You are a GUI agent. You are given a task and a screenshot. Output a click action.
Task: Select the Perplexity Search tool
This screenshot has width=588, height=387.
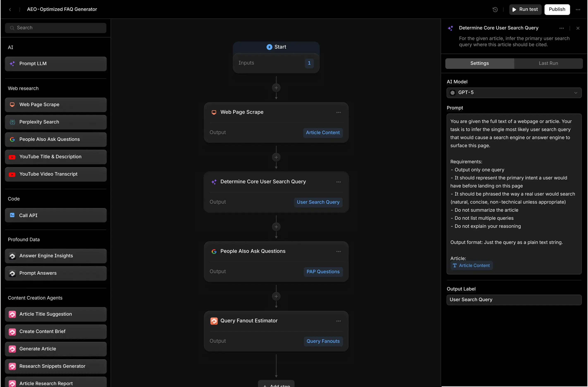(x=56, y=122)
